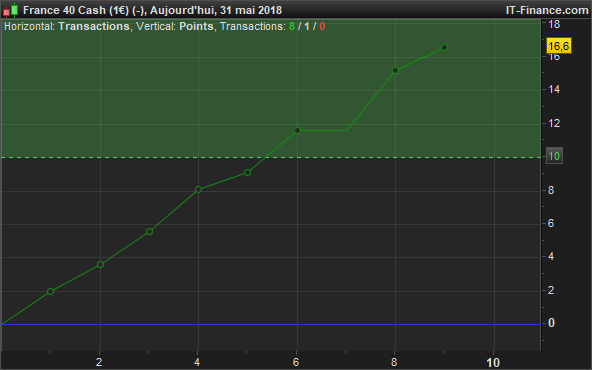Click the chart title 'France 40 Cash (1€)'
The width and height of the screenshot is (592, 370).
(77, 10)
